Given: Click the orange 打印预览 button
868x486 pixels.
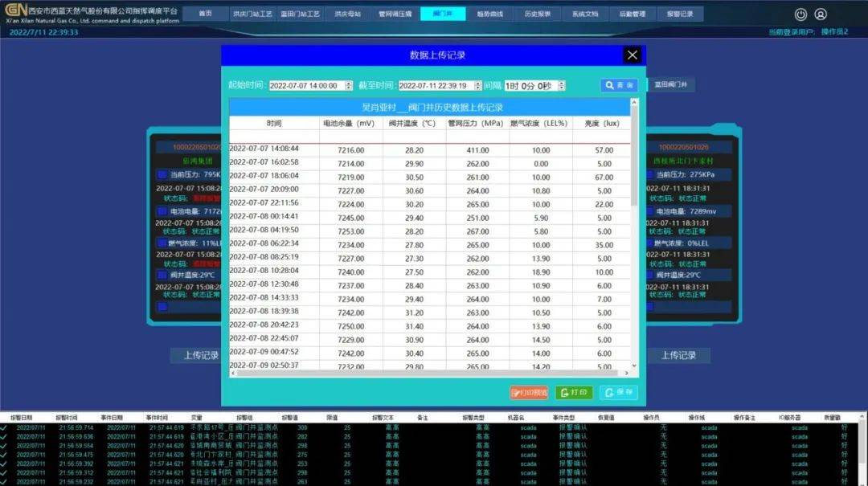Looking at the screenshot, I should (x=529, y=393).
